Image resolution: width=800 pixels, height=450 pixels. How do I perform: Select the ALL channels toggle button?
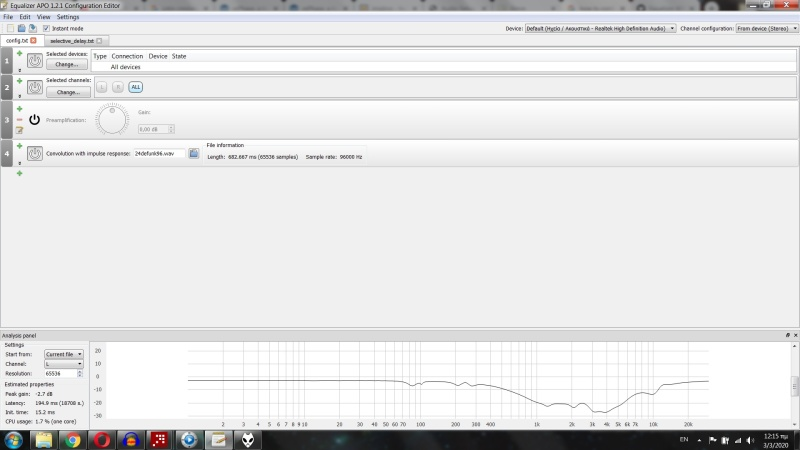click(x=135, y=87)
